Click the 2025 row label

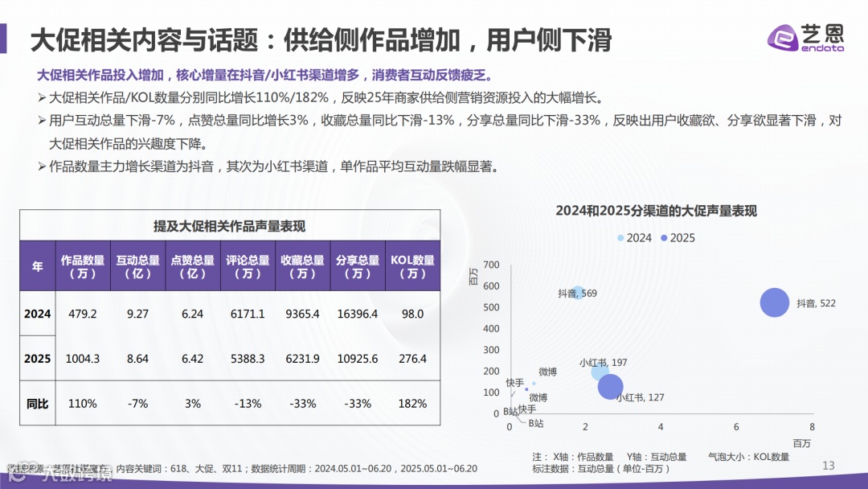(37, 358)
